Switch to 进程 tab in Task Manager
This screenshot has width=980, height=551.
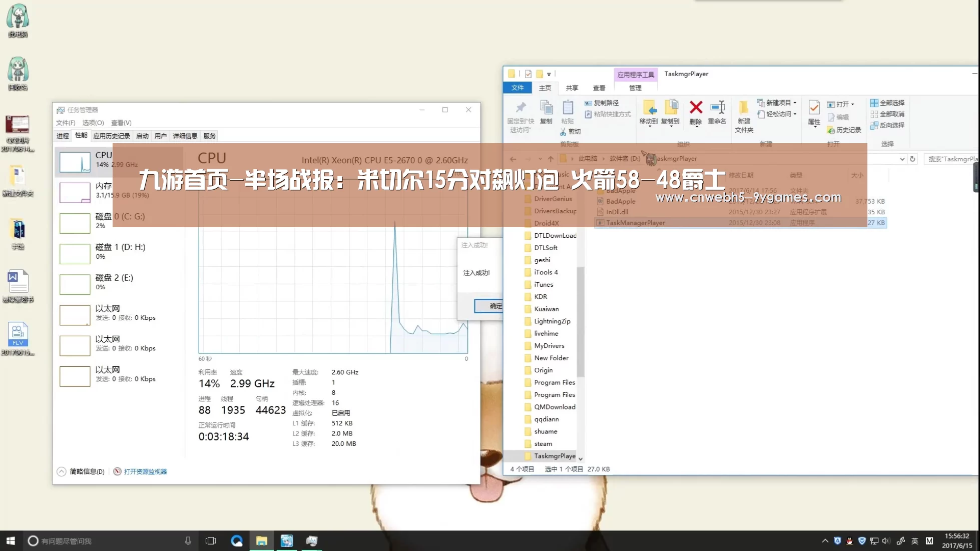[x=63, y=136]
